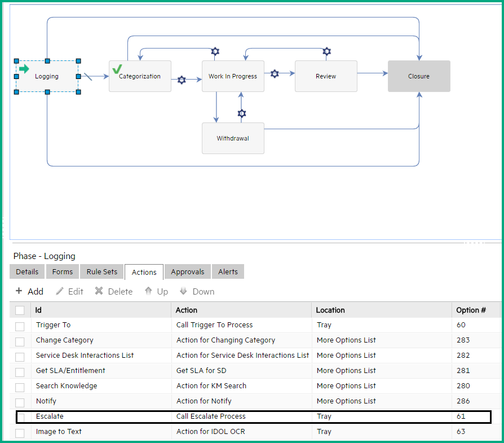Select the Withdrawal phase box
The width and height of the screenshot is (504, 443).
[x=233, y=138]
